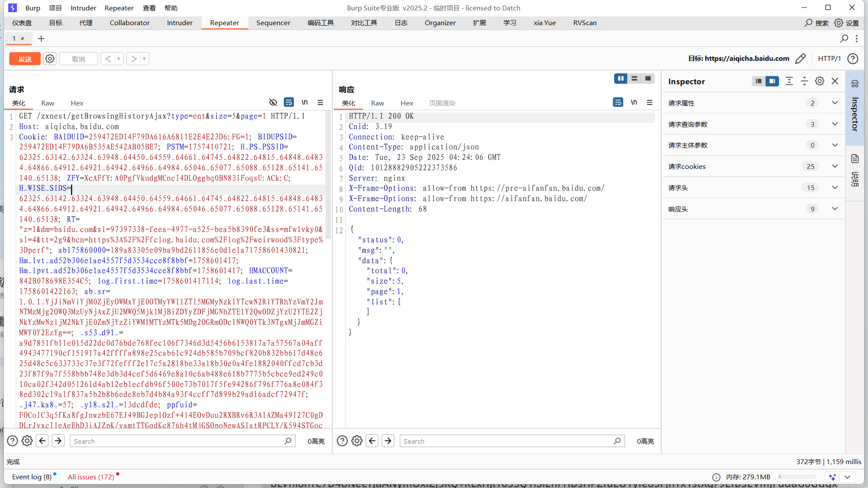The image size is (868, 488).
Task: Open history dropdown beside back arrow
Action: (118, 59)
